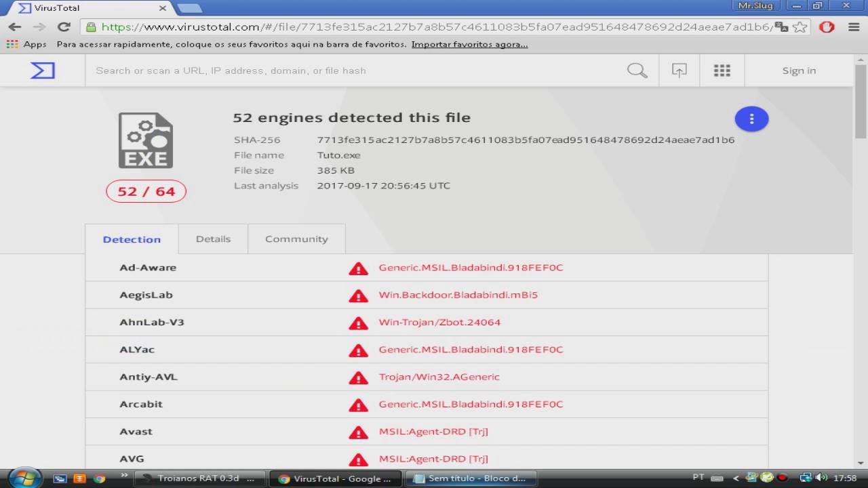868x488 pixels.
Task: Click the Tuto.exe file name
Action: (x=338, y=155)
